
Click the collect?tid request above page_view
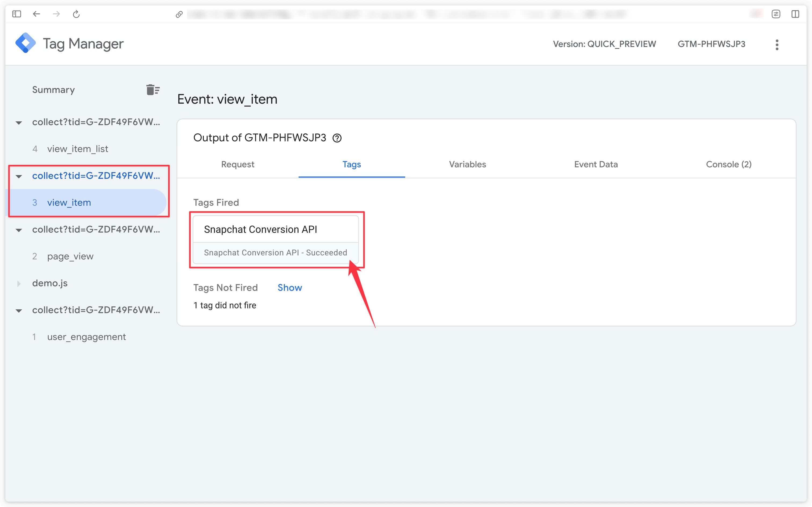pos(96,229)
